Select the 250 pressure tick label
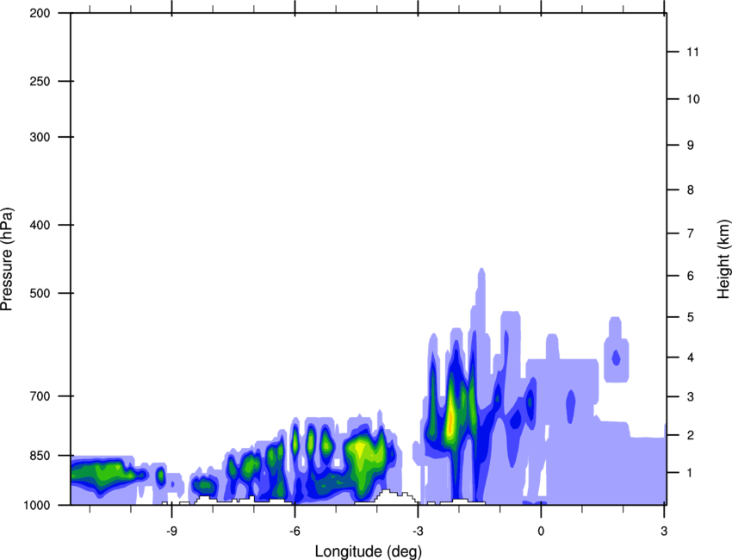Viewport: 732px width, 560px height. click(x=40, y=81)
